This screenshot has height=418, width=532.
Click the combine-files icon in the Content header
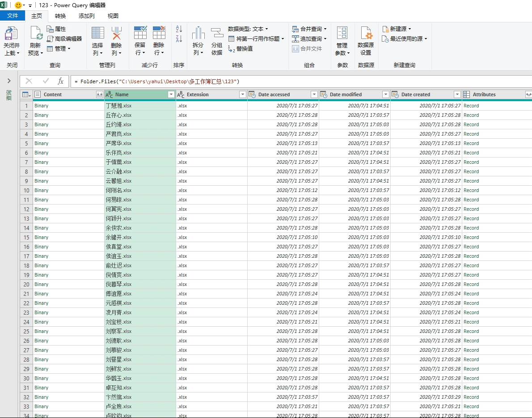click(x=99, y=94)
